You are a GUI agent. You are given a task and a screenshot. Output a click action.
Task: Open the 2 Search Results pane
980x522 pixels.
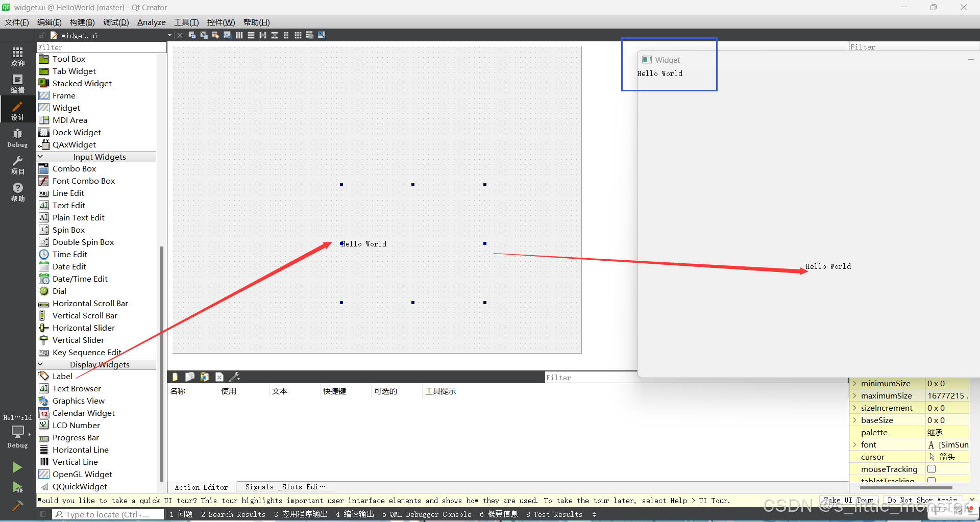coord(233,514)
